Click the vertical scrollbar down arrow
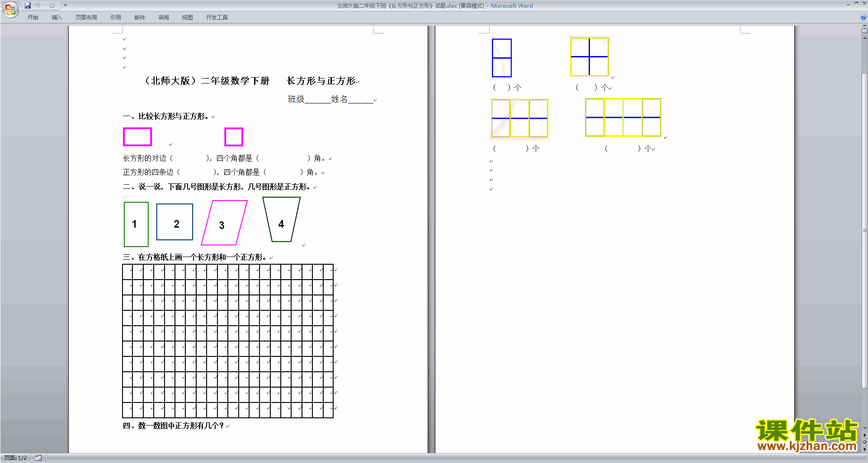The image size is (868, 463). point(864,428)
